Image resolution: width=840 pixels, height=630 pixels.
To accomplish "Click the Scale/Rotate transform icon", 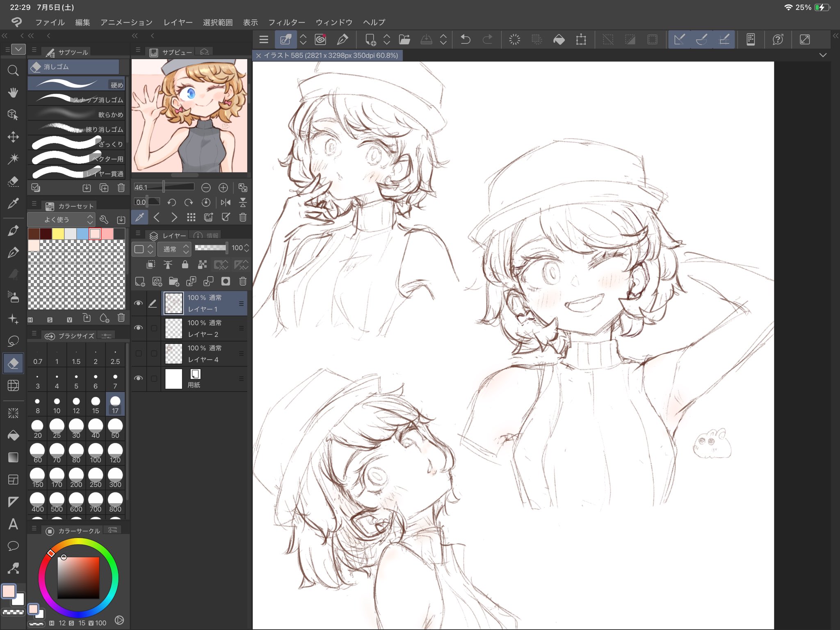I will (x=581, y=39).
